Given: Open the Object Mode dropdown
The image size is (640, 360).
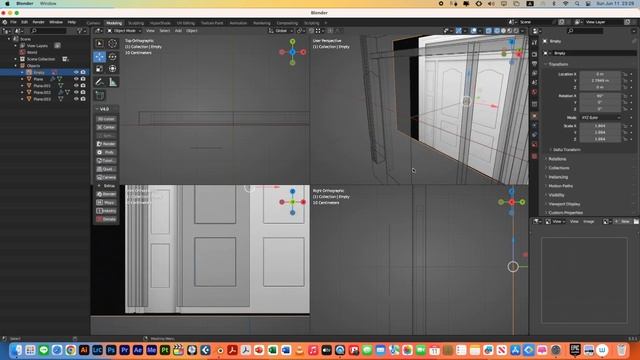Looking at the screenshot, I should point(124,31).
